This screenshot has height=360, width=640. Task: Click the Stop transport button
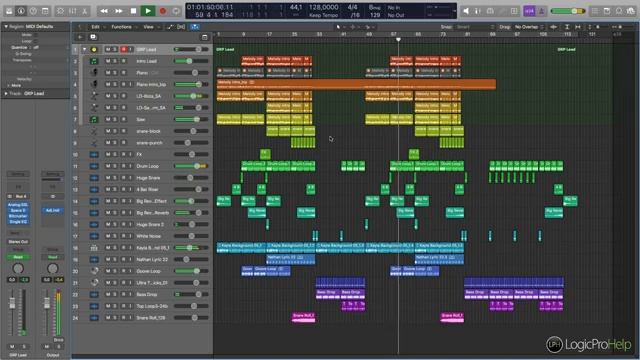133,11
